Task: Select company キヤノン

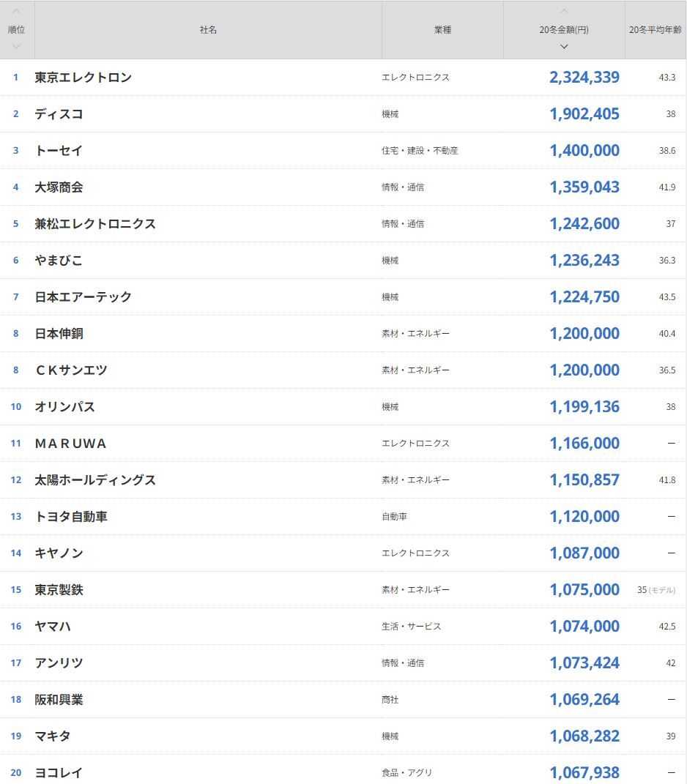Action: point(59,553)
